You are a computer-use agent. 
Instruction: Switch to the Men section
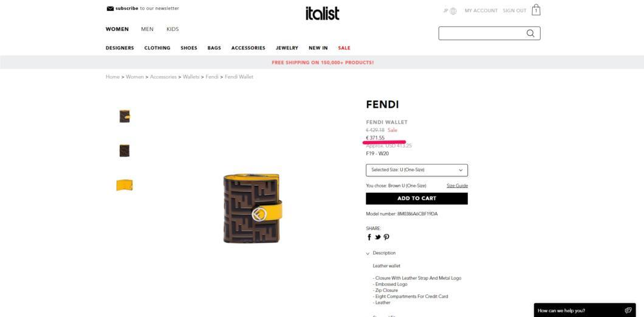pyautogui.click(x=147, y=29)
